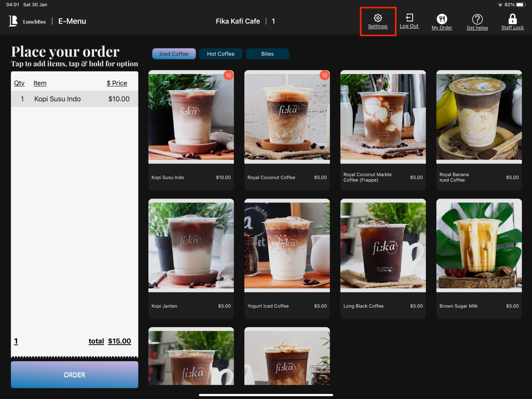Tap the Place your order heading

tap(65, 52)
